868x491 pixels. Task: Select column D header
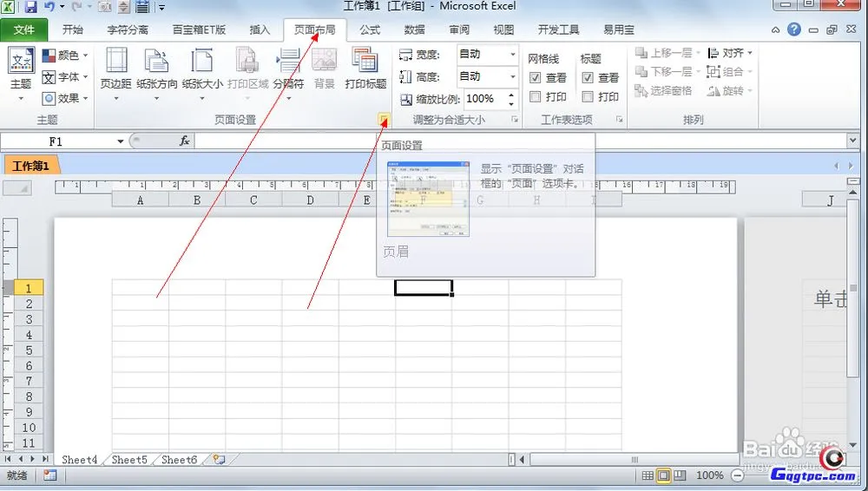(x=310, y=200)
